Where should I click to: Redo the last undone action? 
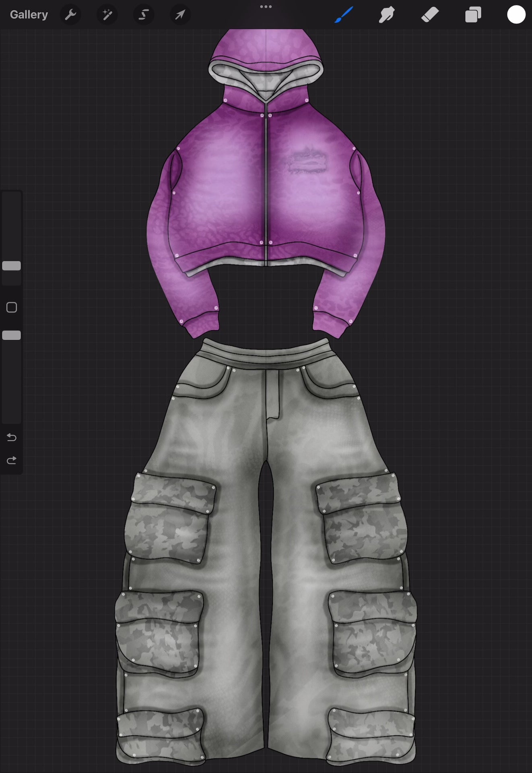pyautogui.click(x=12, y=460)
